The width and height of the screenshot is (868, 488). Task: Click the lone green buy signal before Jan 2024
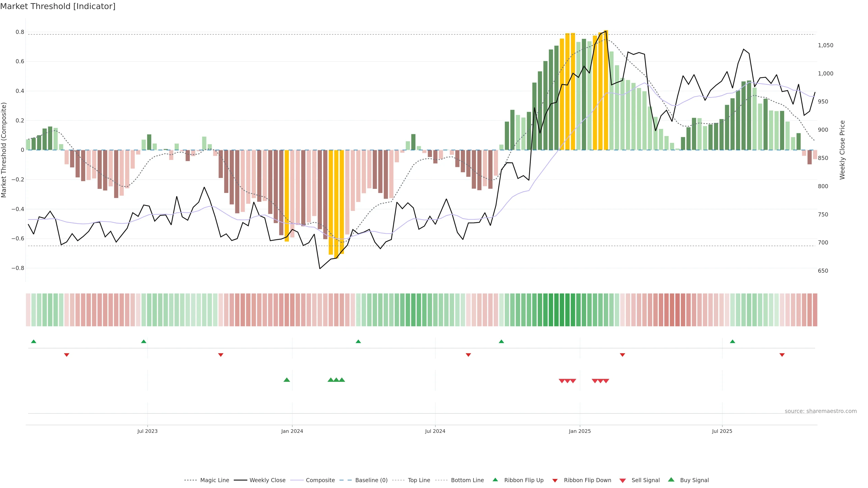click(287, 380)
